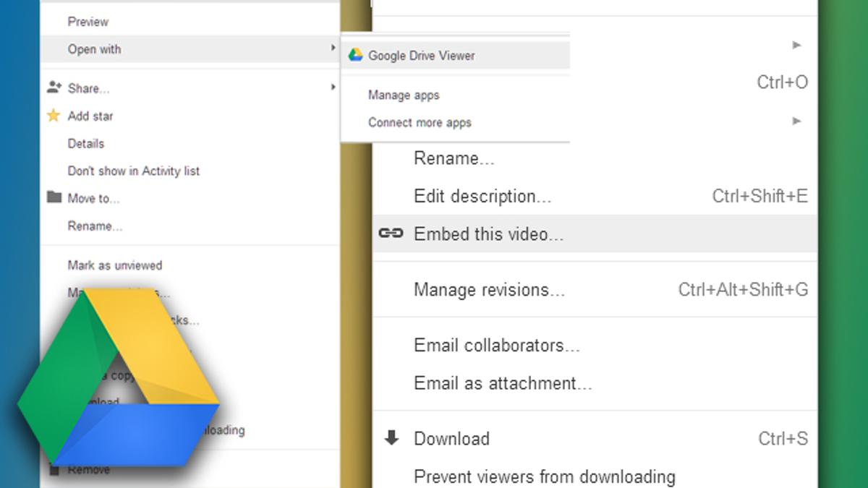Viewport: 868px width, 488px height.
Task: Click the Google Drive Viewer app icon
Action: coord(355,55)
